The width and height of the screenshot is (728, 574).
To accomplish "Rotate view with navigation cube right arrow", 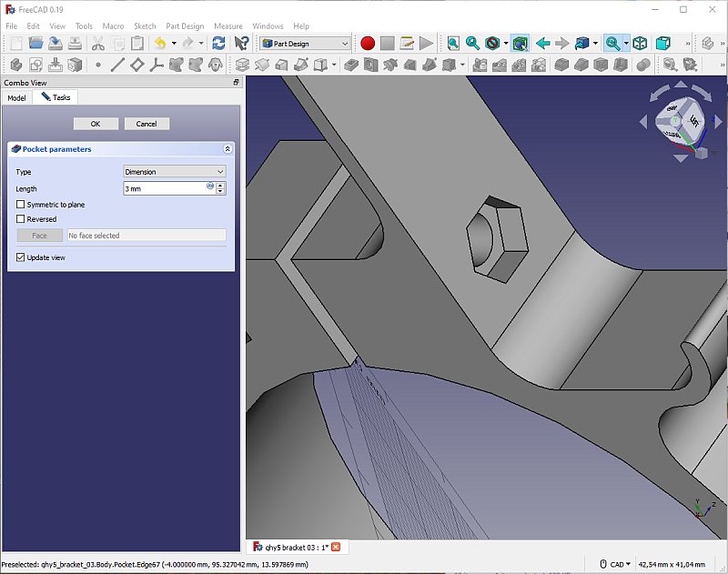I will click(718, 122).
